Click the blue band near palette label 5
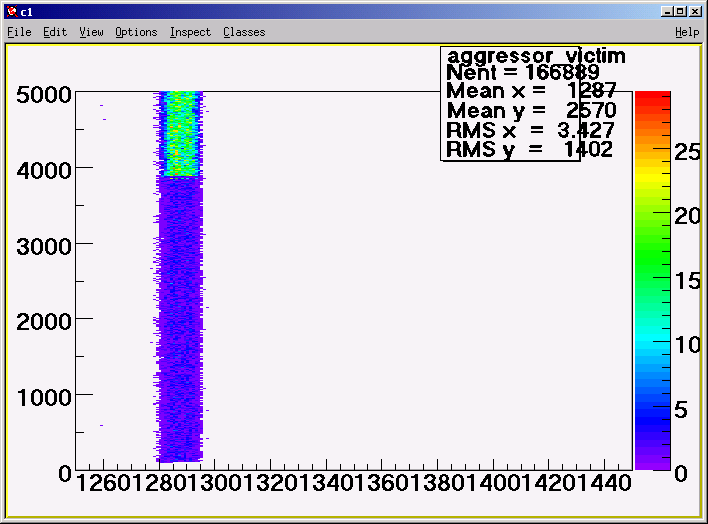708x524 pixels. pos(652,410)
